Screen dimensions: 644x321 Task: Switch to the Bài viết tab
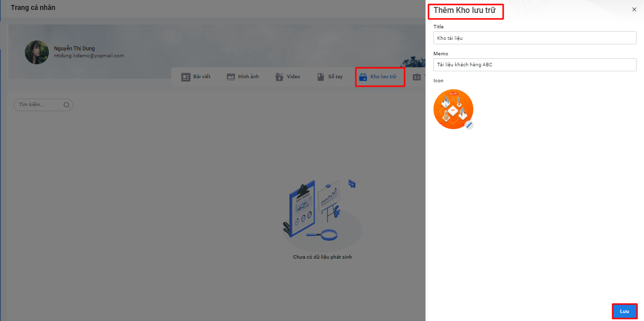pos(202,77)
